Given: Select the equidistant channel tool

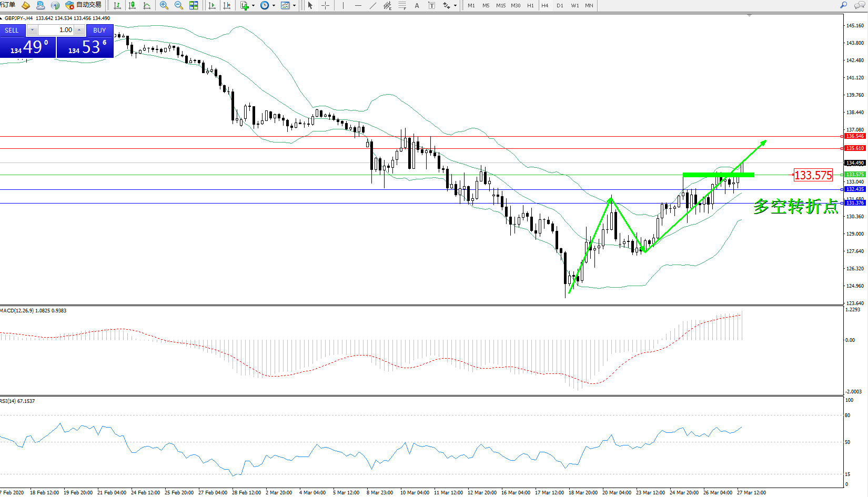Looking at the screenshot, I should (387, 5).
